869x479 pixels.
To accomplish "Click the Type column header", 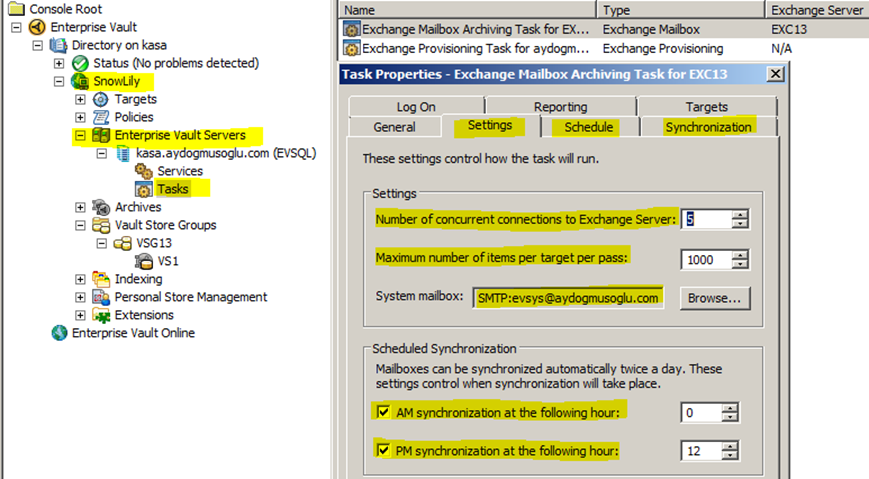I will 681,9.
